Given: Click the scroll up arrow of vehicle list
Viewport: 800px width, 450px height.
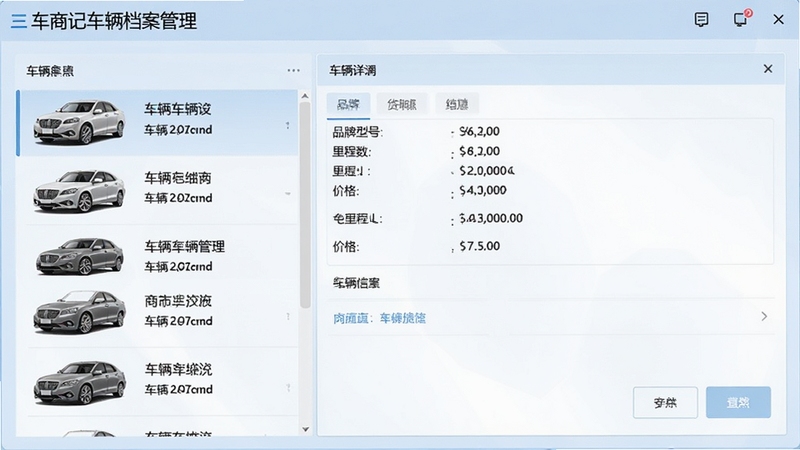Looking at the screenshot, I should click(305, 96).
